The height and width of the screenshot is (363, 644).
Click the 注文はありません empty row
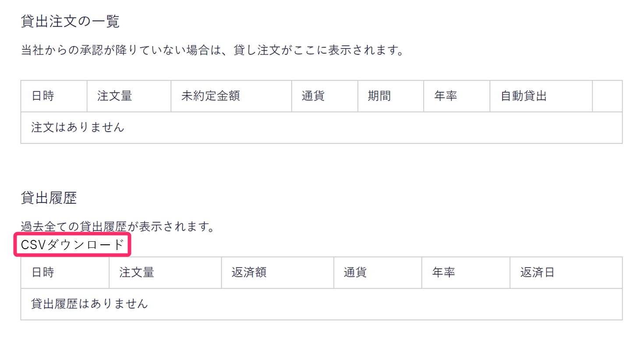[322, 127]
